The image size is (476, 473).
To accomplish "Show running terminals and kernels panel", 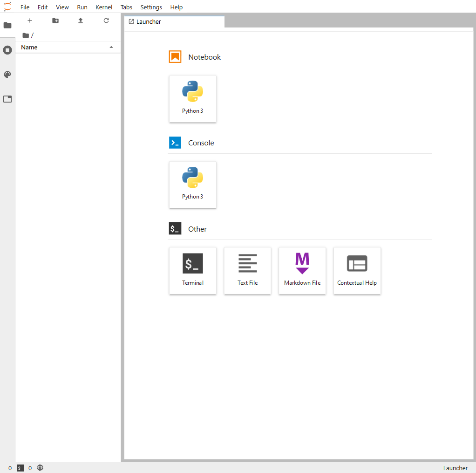I will coord(7,50).
